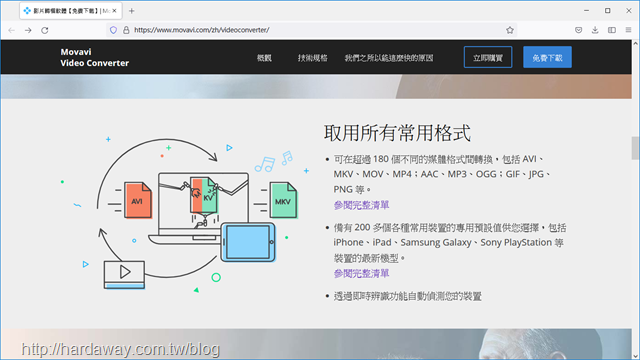The height and width of the screenshot is (360, 640).
Task: Open the Pocket save icon
Action: coord(578,30)
